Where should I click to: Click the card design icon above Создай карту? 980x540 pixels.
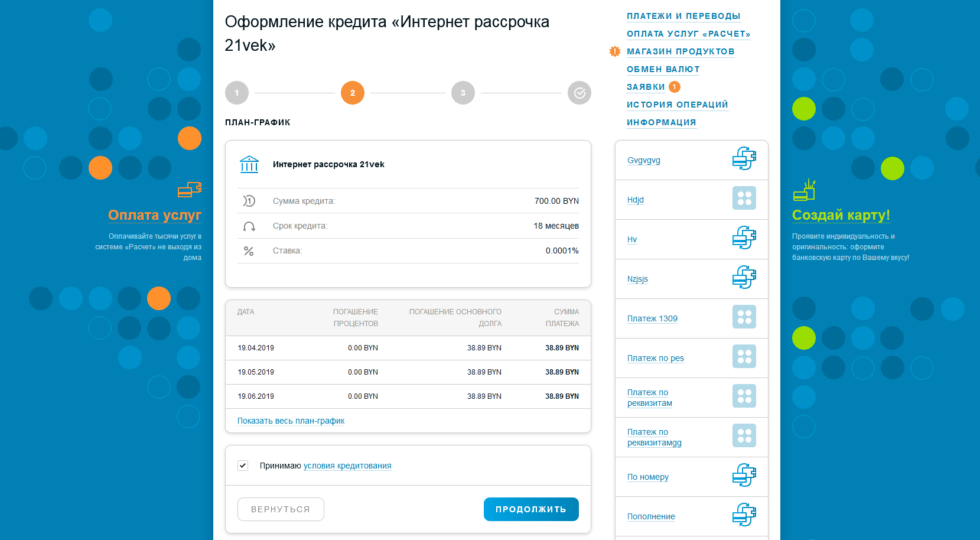(804, 190)
